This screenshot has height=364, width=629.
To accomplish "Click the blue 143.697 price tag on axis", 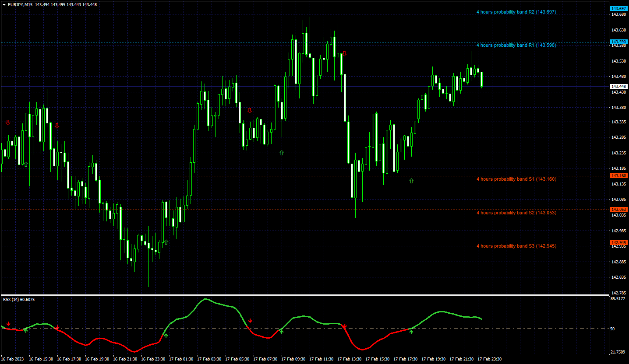I will [619, 8].
